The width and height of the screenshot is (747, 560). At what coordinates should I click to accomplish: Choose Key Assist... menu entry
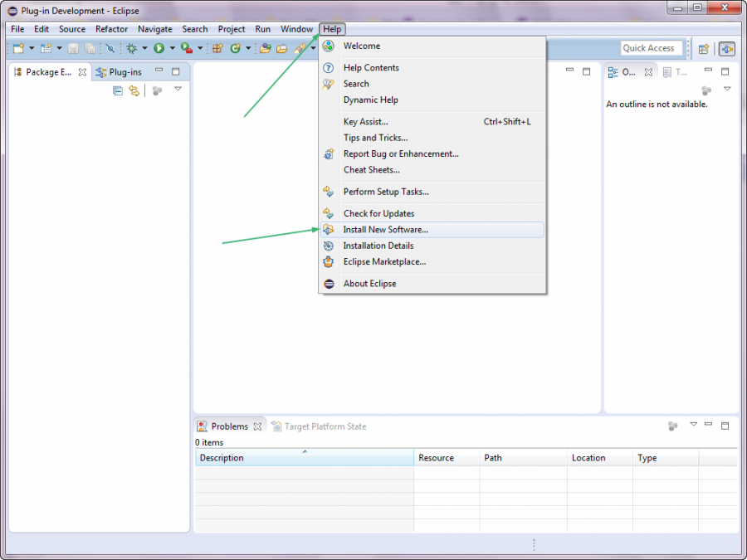[432, 122]
